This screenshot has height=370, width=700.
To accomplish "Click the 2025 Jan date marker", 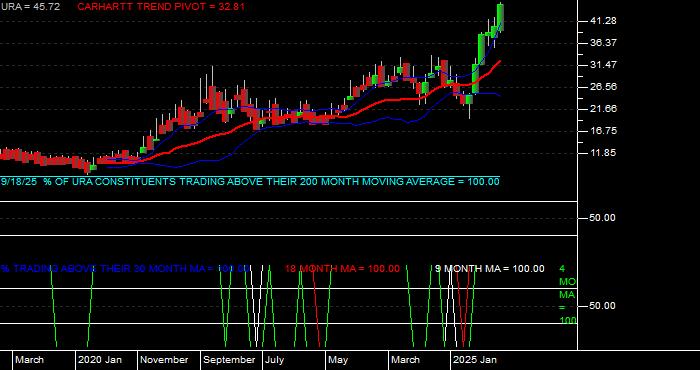I will [475, 360].
